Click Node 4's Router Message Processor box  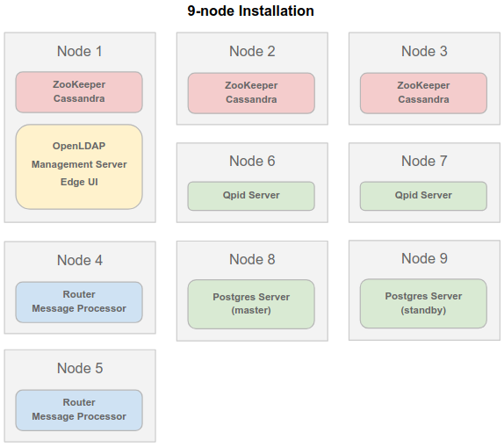(79, 302)
